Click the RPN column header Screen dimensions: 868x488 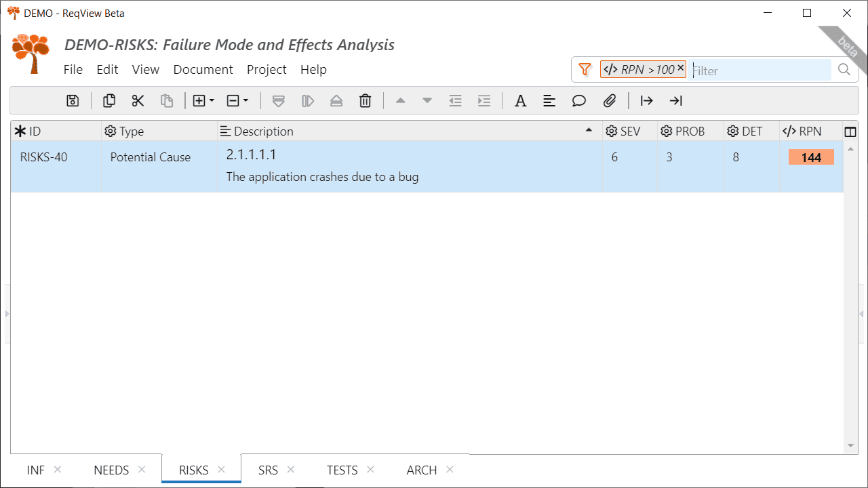pos(810,131)
